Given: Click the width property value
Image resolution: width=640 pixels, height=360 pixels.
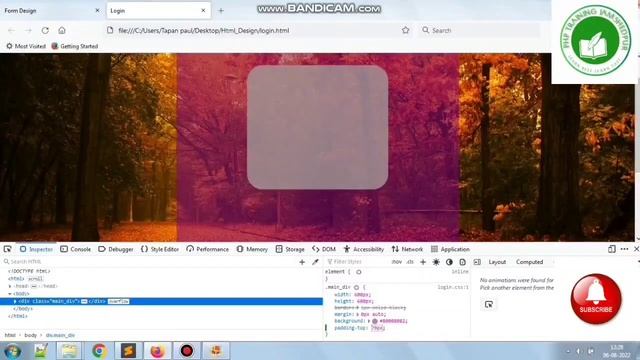Looking at the screenshot, I should pos(362,294).
